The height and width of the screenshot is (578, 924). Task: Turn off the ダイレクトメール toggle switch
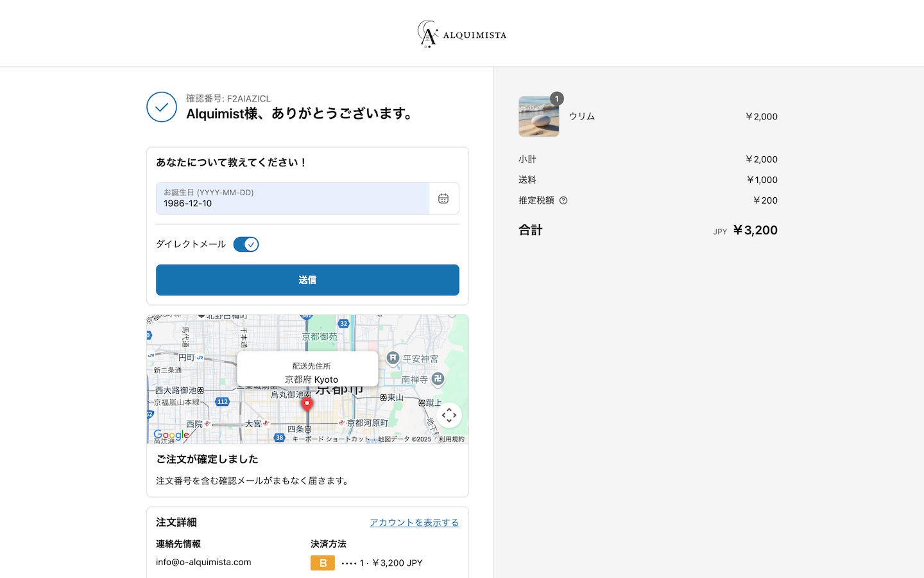click(246, 244)
